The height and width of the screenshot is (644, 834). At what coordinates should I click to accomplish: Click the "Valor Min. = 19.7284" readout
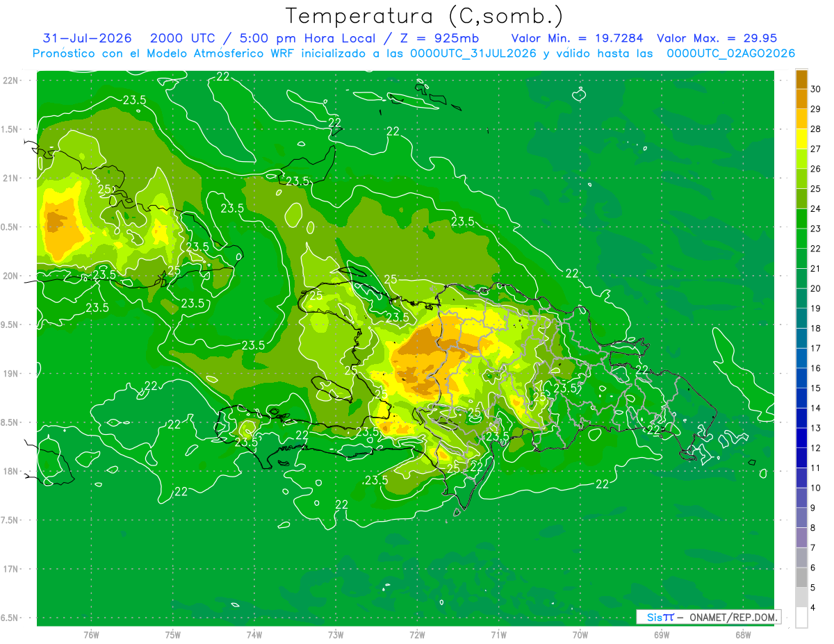[x=577, y=38]
